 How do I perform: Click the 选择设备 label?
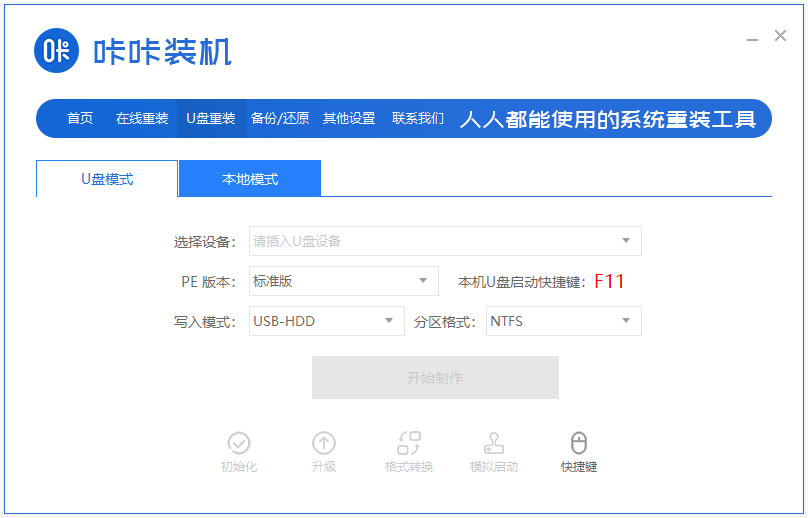[x=204, y=242]
